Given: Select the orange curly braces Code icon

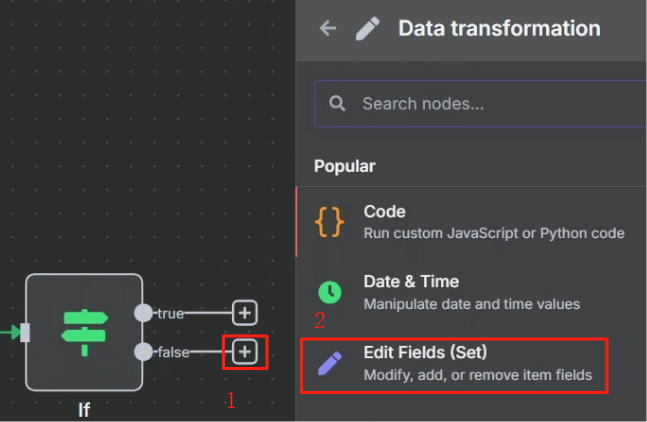Looking at the screenshot, I should (x=329, y=222).
